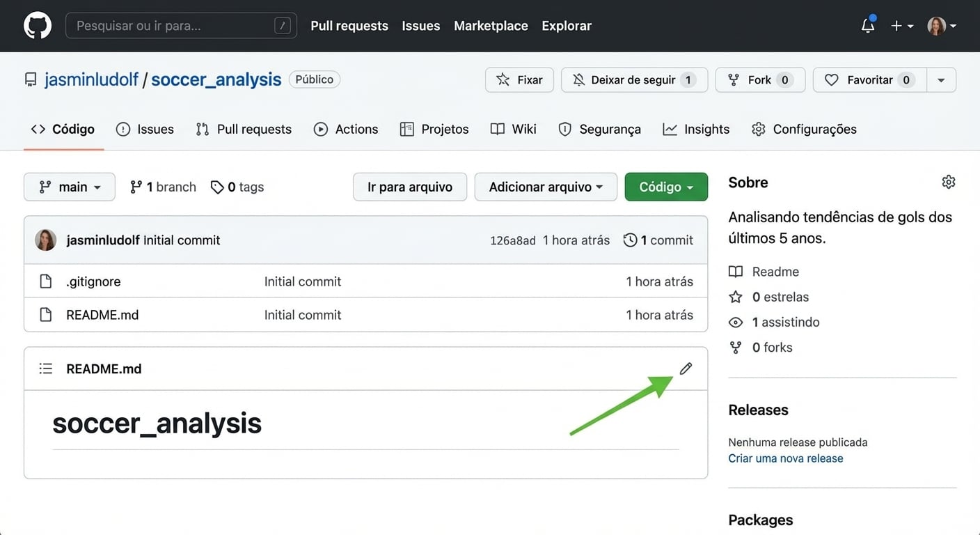
Task: Switch to the Código tab
Action: pos(63,129)
